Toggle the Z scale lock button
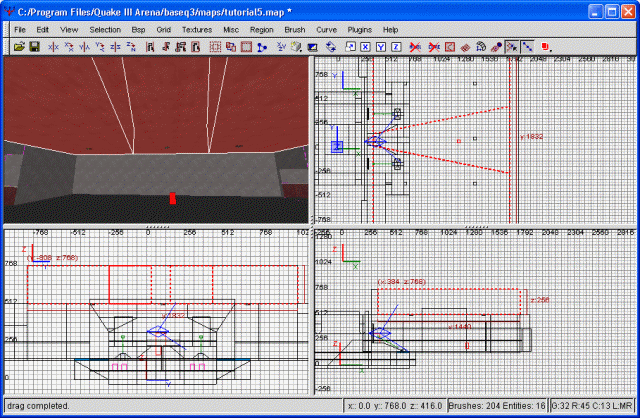 click(x=396, y=47)
